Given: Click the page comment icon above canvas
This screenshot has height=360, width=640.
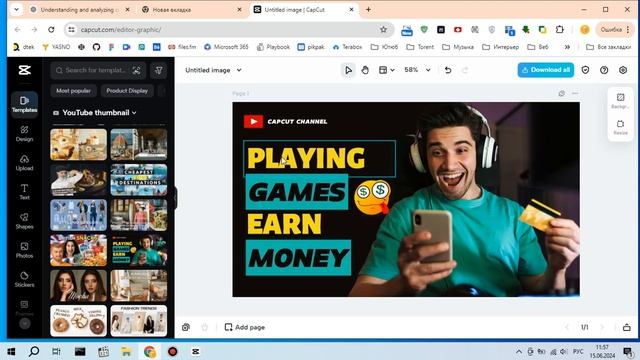Looking at the screenshot, I should tap(562, 93).
